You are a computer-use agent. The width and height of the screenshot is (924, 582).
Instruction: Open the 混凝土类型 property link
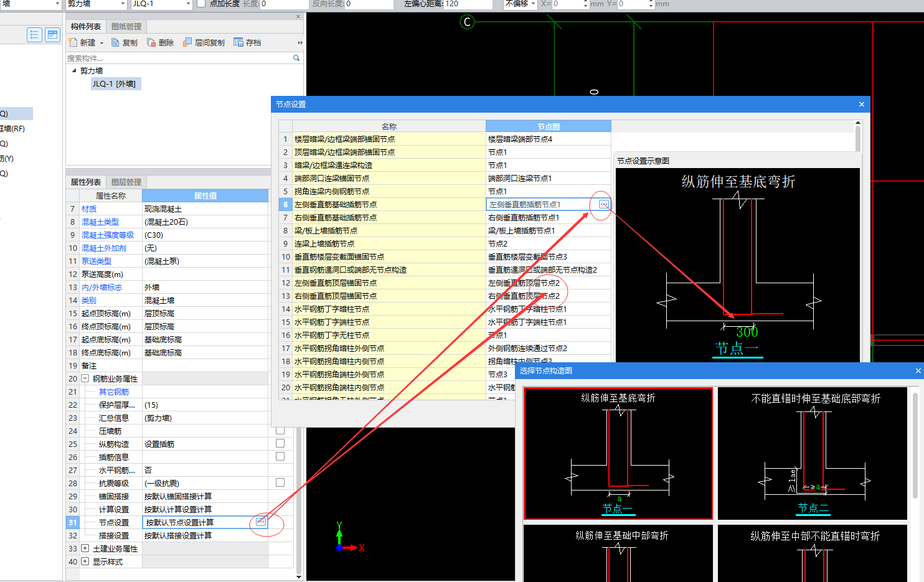pos(100,222)
